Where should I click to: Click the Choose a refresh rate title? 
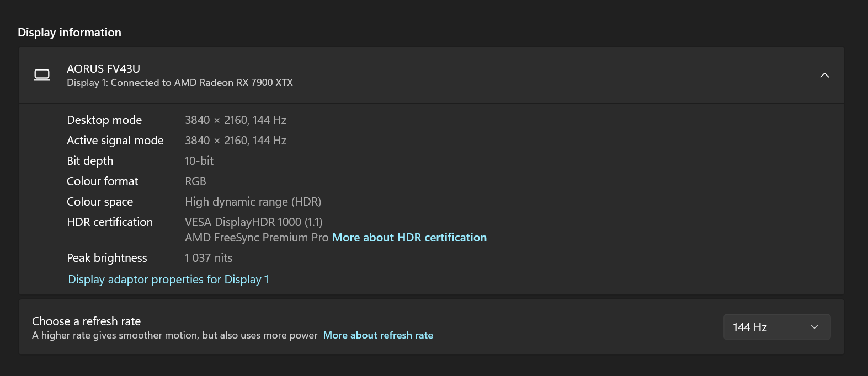point(86,321)
